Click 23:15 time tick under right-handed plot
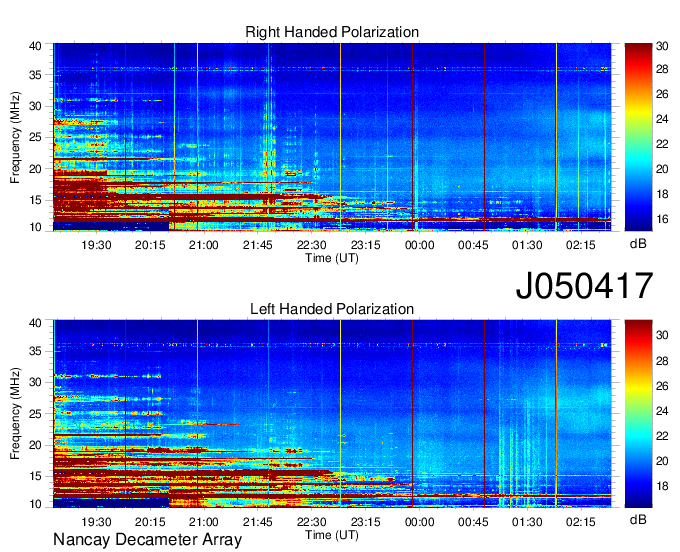Image resolution: width=680 pixels, height=552 pixels. [366, 245]
